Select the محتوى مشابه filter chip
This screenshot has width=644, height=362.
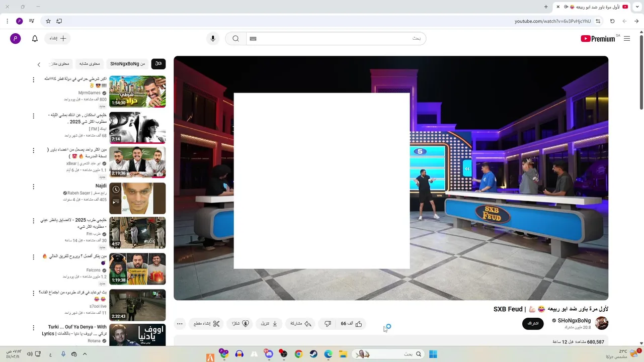click(90, 64)
